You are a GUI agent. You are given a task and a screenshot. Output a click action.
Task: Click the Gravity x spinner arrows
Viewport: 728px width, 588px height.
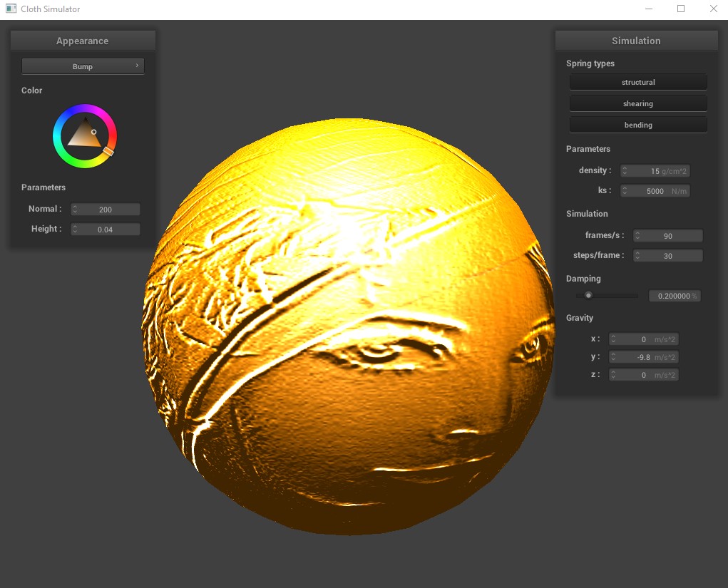pyautogui.click(x=613, y=339)
